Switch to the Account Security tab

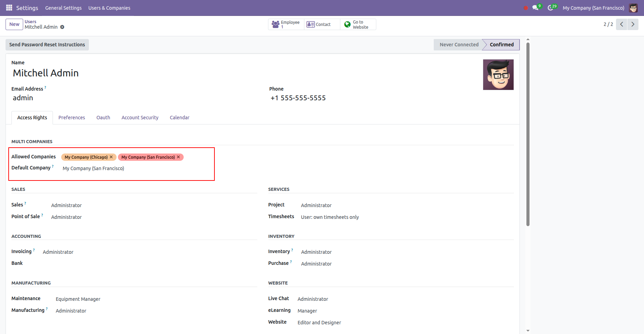pyautogui.click(x=140, y=118)
